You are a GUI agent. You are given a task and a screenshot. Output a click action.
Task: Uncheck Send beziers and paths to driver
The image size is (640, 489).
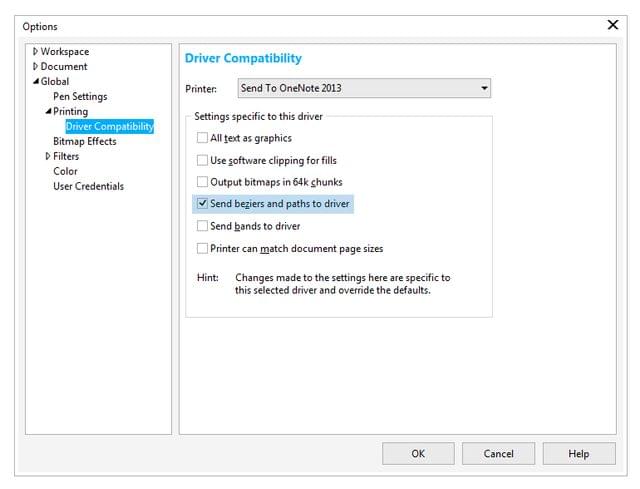pos(203,204)
